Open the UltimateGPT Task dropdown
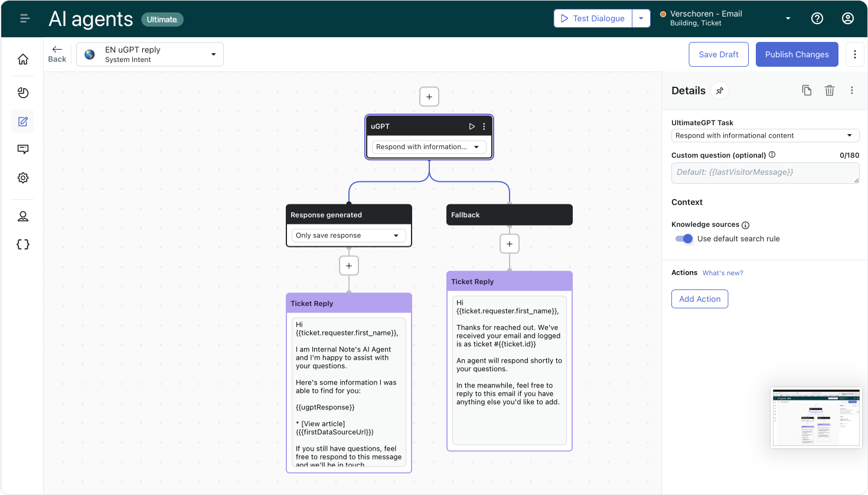The width and height of the screenshot is (868, 495). pos(765,136)
